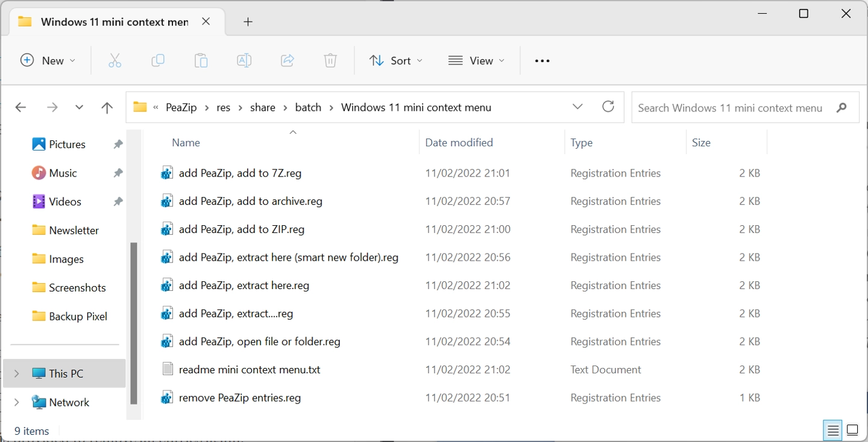Viewport: 868px width, 442px height.
Task: Select 'remove PeaZip entries.reg' file icon
Action: 168,397
